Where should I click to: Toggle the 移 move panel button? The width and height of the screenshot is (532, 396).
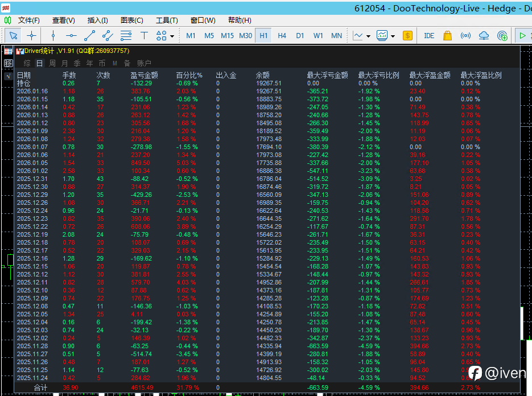tap(8, 63)
